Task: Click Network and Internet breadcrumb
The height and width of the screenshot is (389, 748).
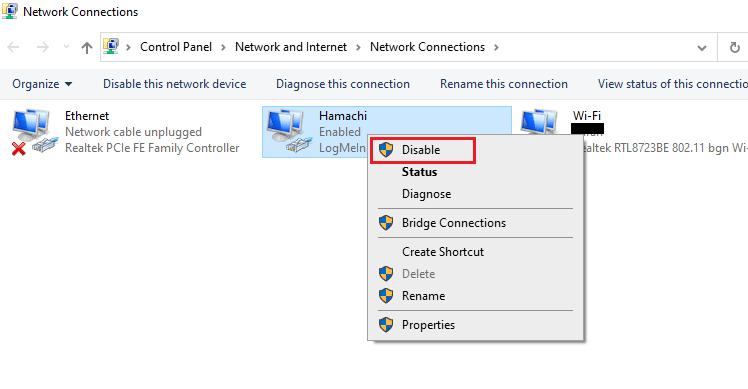Action: [291, 47]
